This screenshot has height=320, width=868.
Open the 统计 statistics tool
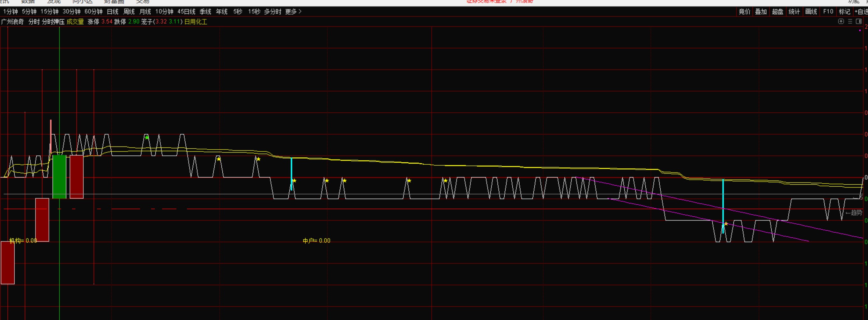coord(794,12)
